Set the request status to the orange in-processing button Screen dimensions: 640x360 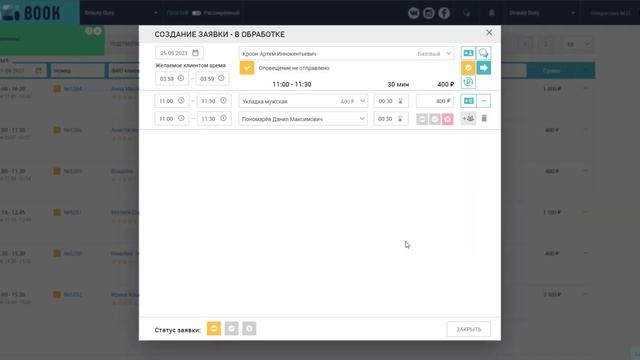pyautogui.click(x=214, y=329)
